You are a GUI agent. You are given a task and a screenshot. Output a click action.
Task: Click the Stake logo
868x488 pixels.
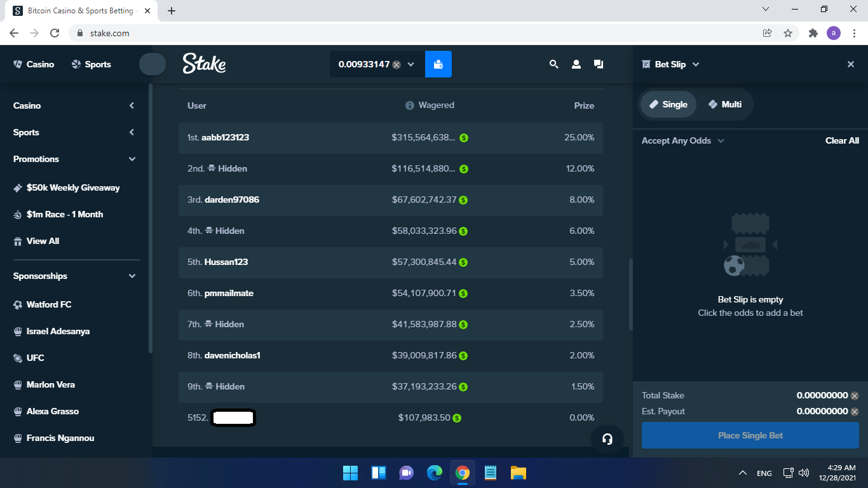tap(205, 63)
